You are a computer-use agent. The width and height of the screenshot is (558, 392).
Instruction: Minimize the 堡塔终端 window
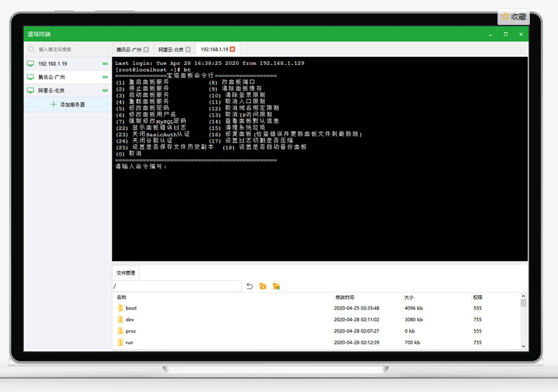491,34
